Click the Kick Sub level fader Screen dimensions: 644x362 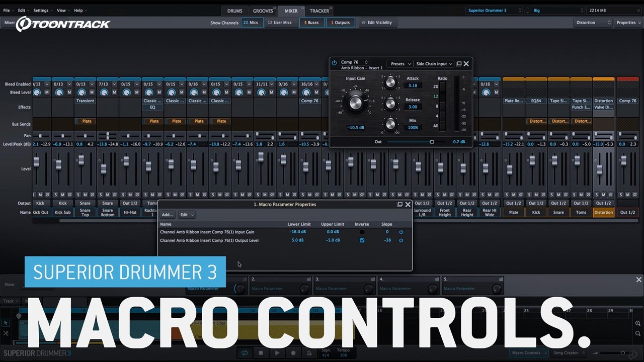pyautogui.click(x=59, y=164)
